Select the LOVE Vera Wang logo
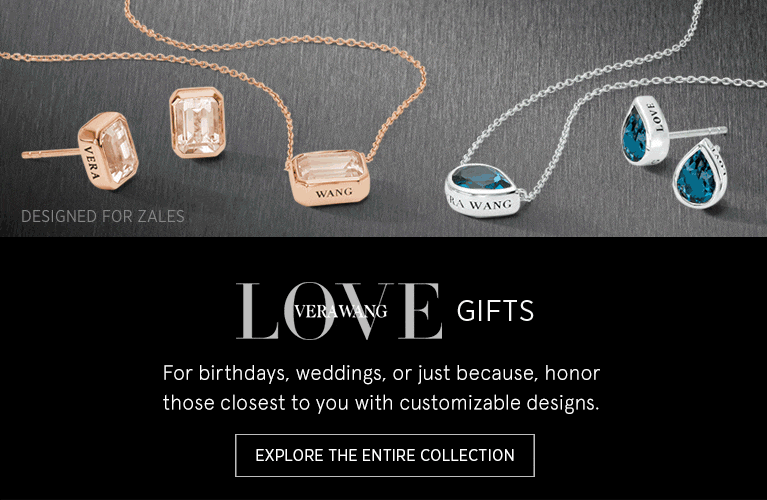The height and width of the screenshot is (500, 767). (x=339, y=311)
